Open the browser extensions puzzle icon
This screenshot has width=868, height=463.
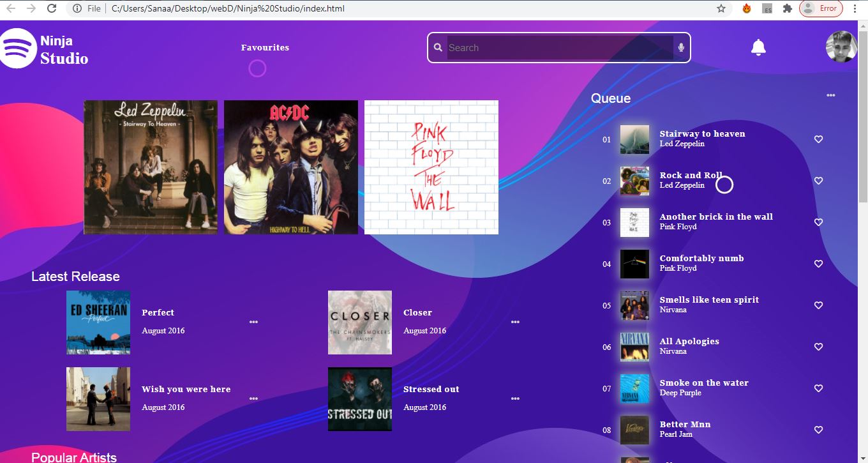pyautogui.click(x=787, y=9)
